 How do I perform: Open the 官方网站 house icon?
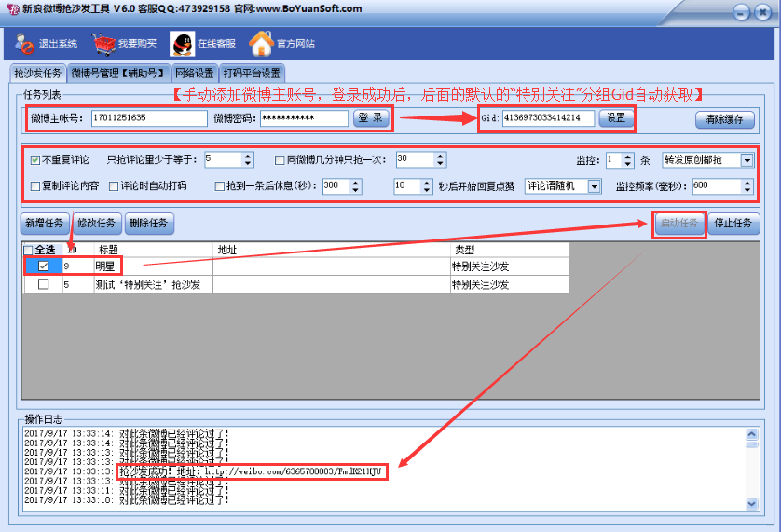[262, 44]
